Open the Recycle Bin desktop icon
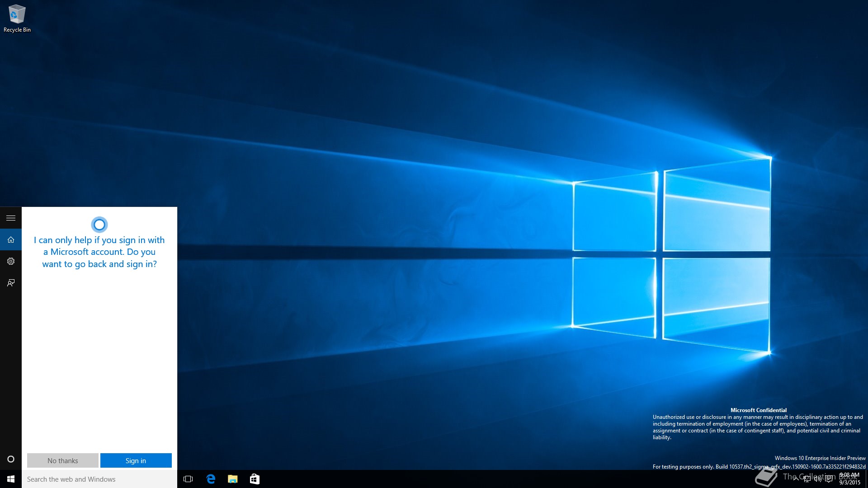Screen dimensions: 868x488 (x=17, y=19)
